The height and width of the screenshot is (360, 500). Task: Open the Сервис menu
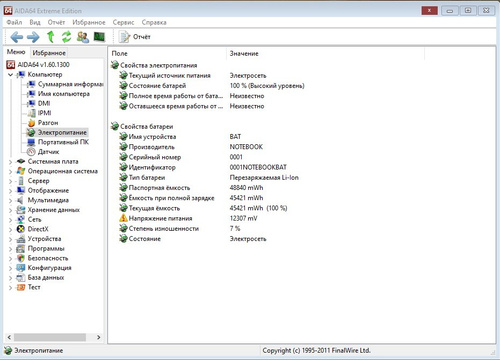123,22
